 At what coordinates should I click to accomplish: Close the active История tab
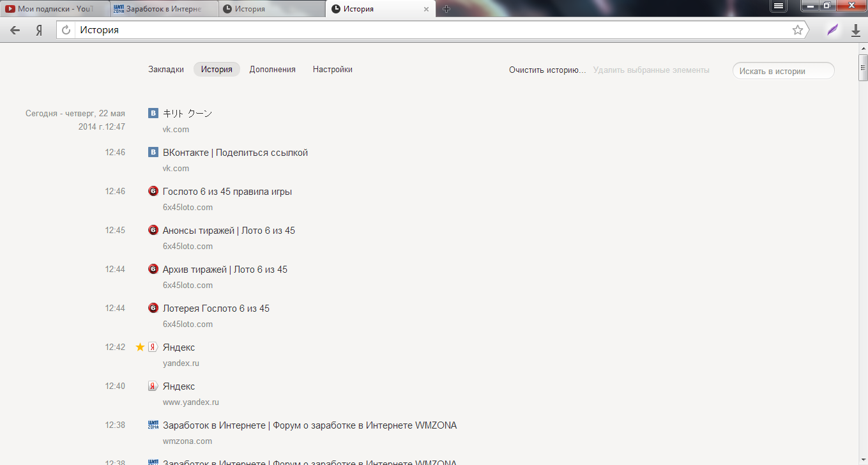427,9
